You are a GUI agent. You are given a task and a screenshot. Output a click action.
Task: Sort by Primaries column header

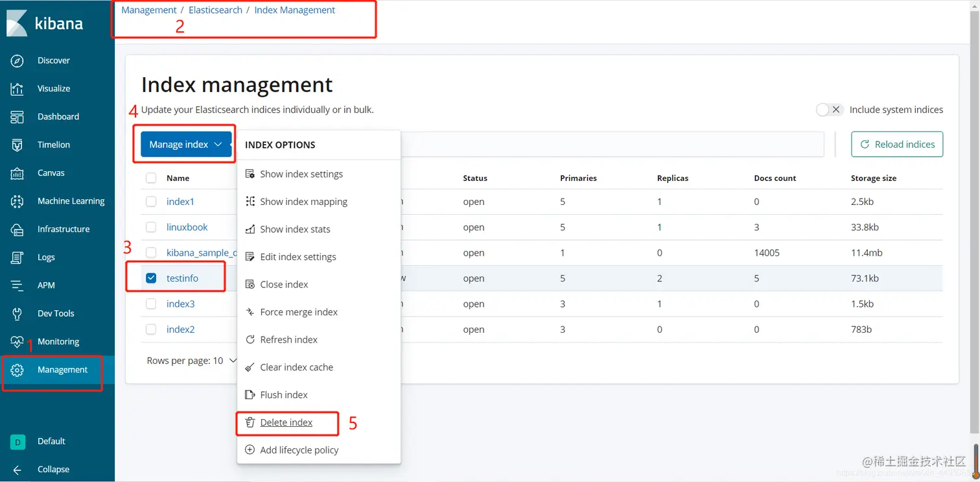tap(578, 178)
